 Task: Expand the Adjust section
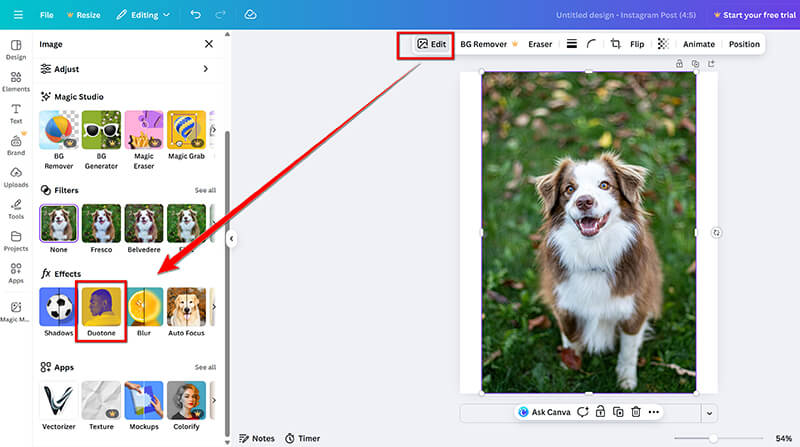127,69
